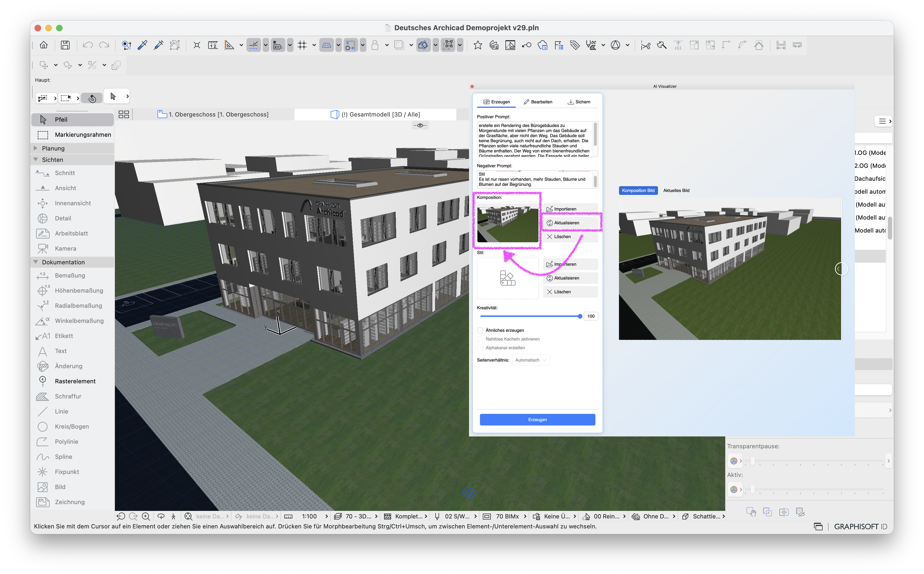This screenshot has height=574, width=924.
Task: Open the Seitenverhältnis Automatisch dropdown
Action: 531,360
